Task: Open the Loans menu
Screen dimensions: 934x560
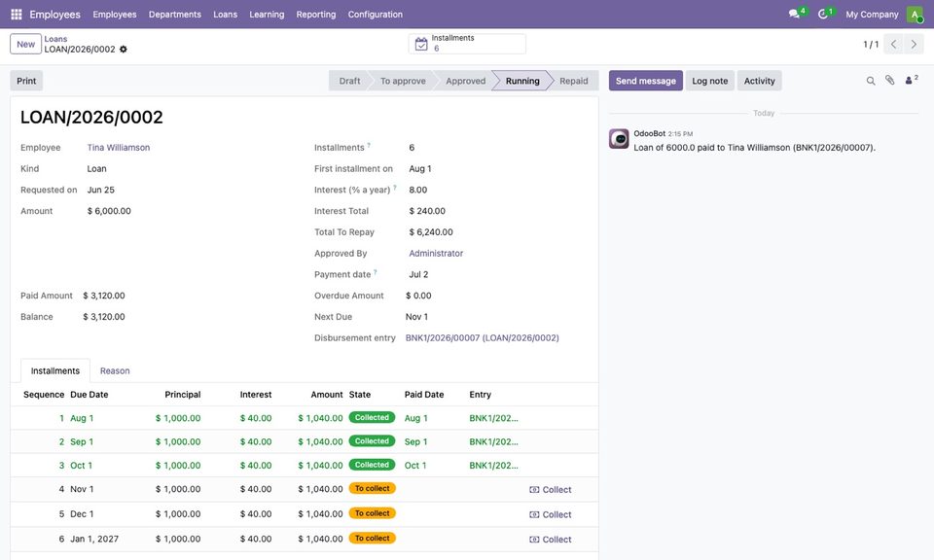Action: (225, 15)
